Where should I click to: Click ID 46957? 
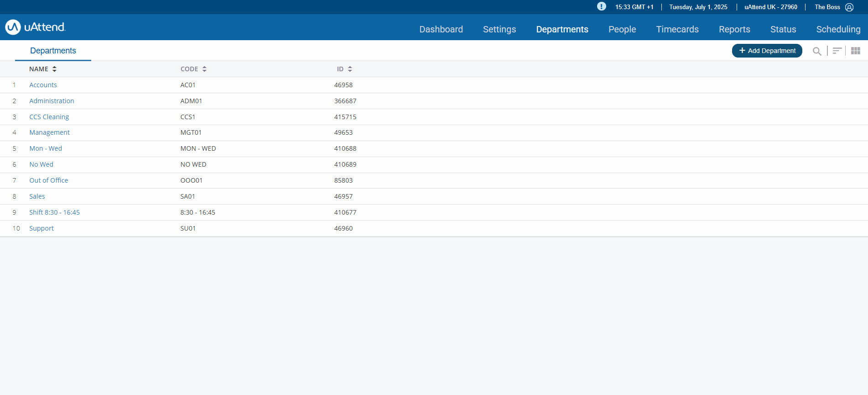coord(343,196)
